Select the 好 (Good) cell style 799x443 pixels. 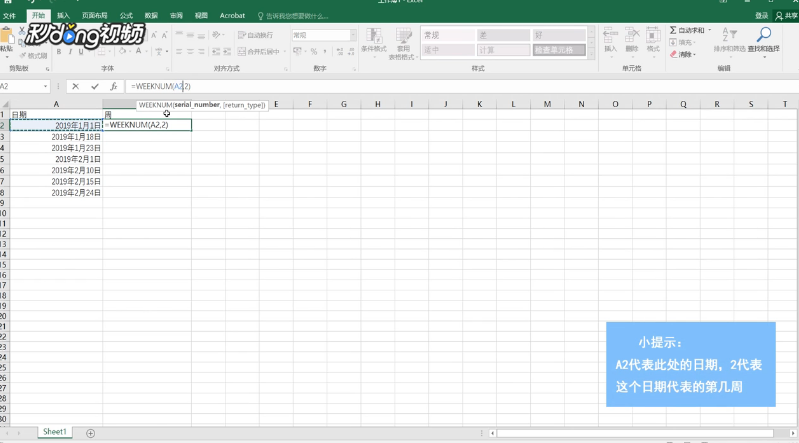click(x=559, y=35)
